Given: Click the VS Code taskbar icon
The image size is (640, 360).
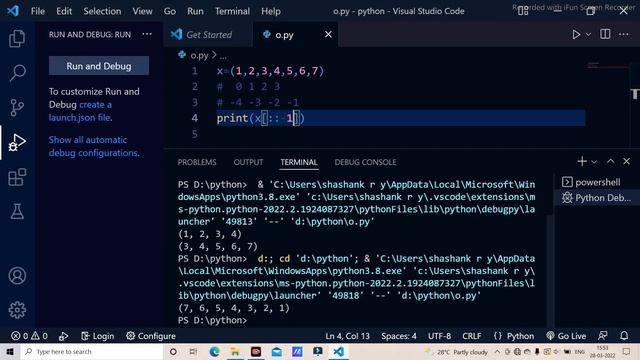Looking at the screenshot, I should (338, 351).
